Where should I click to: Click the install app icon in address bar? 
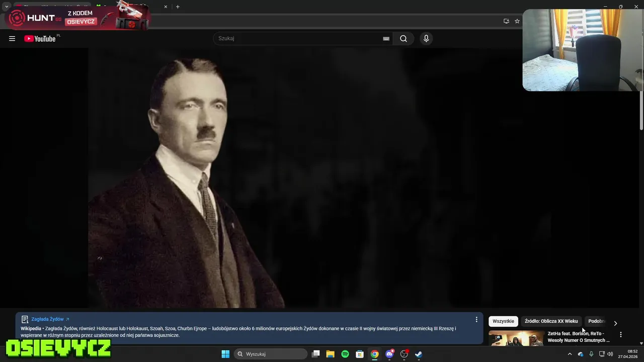tap(506, 21)
